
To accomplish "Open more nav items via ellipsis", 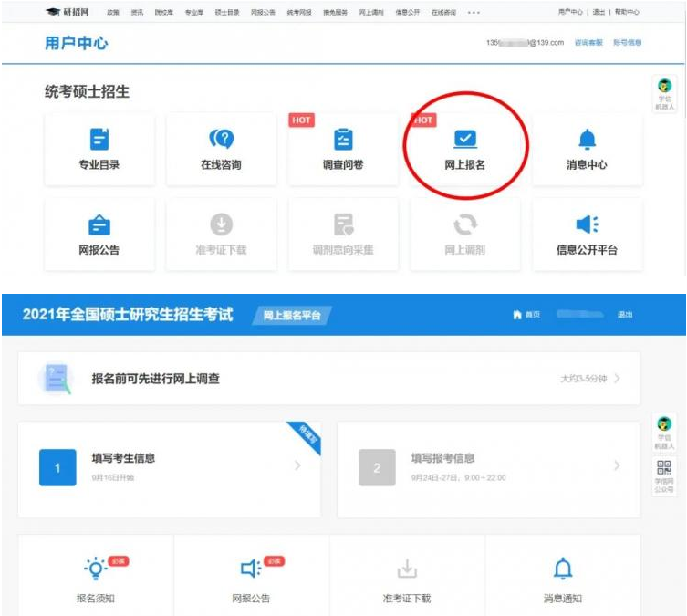I will click(x=474, y=13).
